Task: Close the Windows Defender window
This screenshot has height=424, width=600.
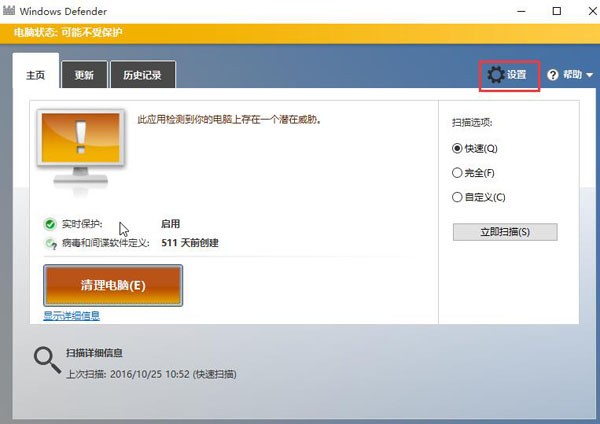Action: coord(592,11)
